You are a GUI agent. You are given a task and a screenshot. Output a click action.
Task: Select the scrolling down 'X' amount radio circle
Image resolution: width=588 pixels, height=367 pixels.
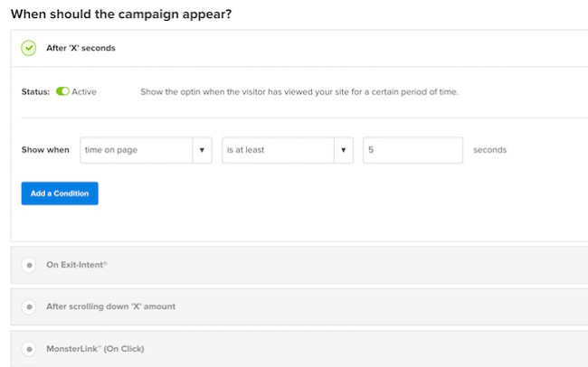pos(29,306)
